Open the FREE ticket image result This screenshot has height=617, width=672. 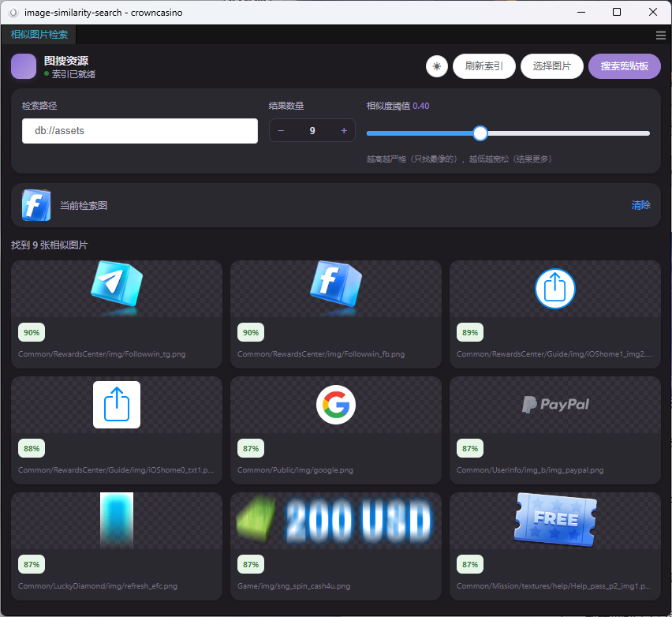coord(555,520)
